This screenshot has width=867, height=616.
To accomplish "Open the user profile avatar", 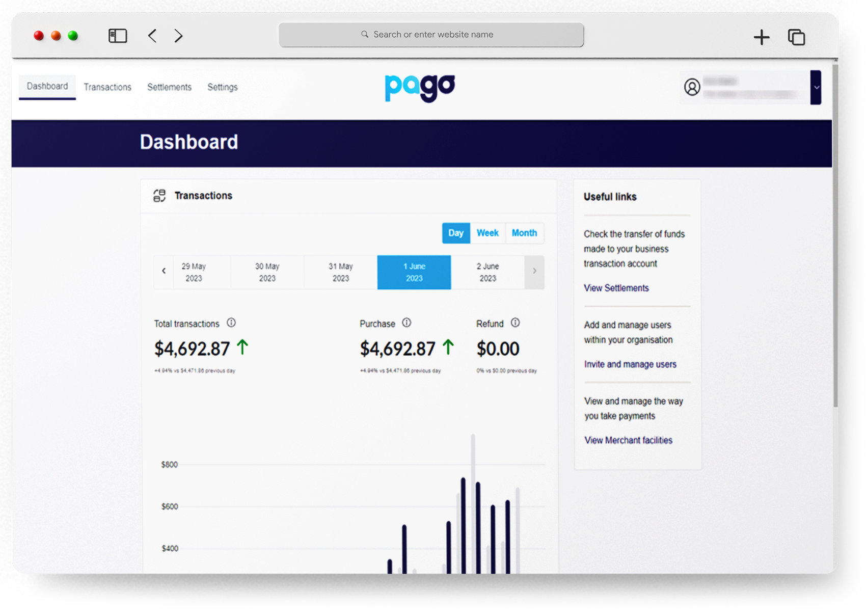I will point(692,87).
